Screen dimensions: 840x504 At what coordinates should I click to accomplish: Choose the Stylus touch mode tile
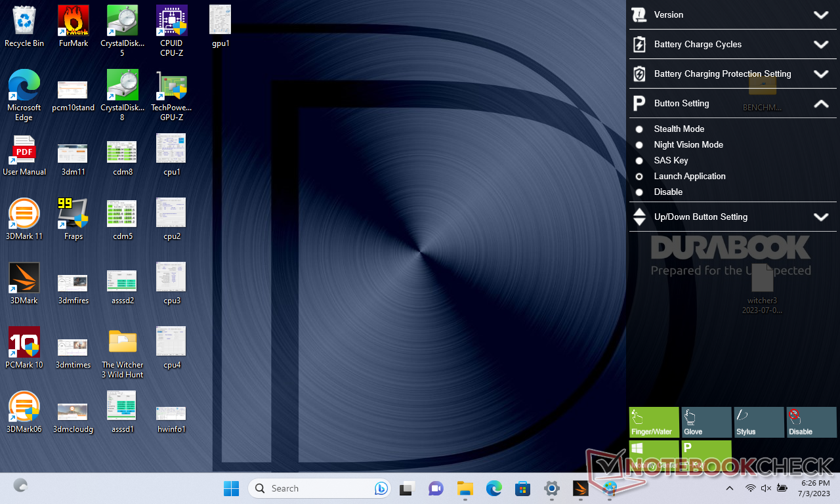click(759, 422)
